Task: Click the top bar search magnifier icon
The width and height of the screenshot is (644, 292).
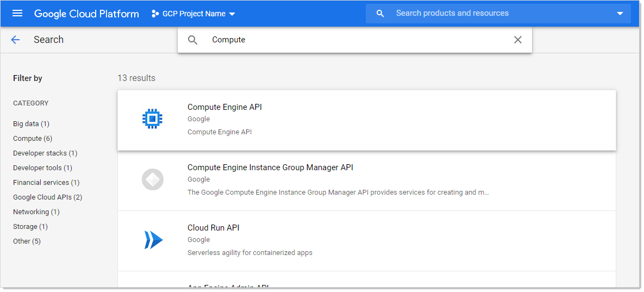Action: pos(380,14)
